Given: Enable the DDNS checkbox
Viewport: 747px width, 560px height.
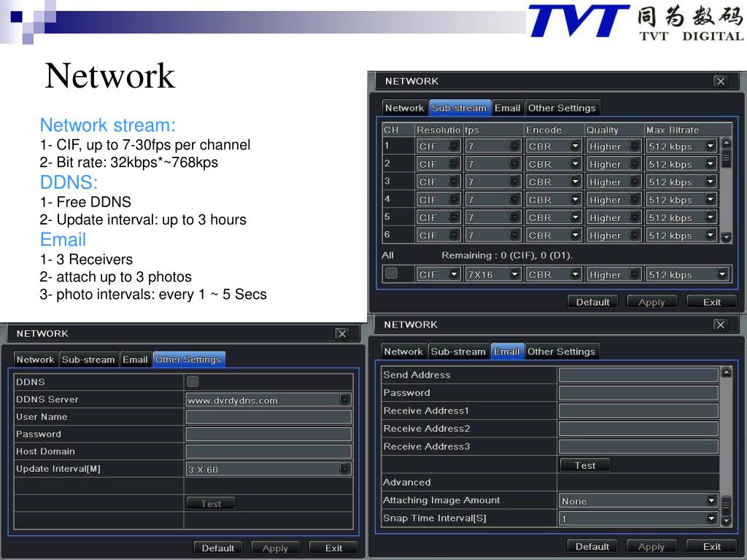Looking at the screenshot, I should coord(193,381).
